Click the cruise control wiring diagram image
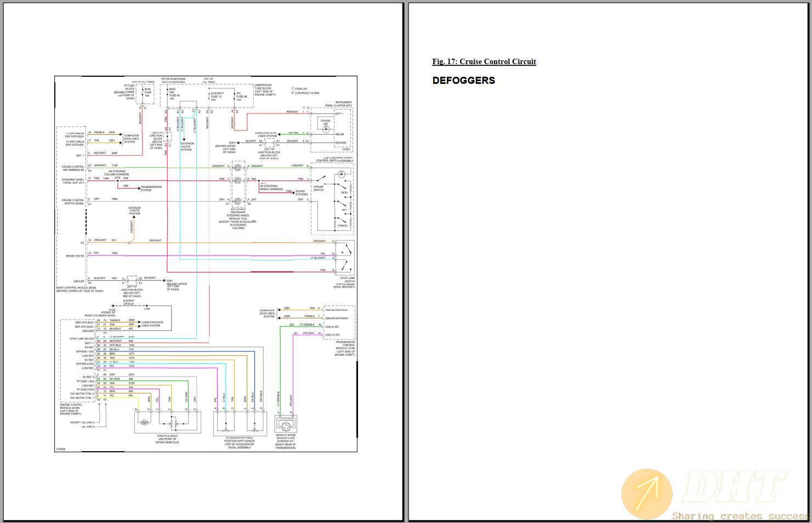 (206, 264)
